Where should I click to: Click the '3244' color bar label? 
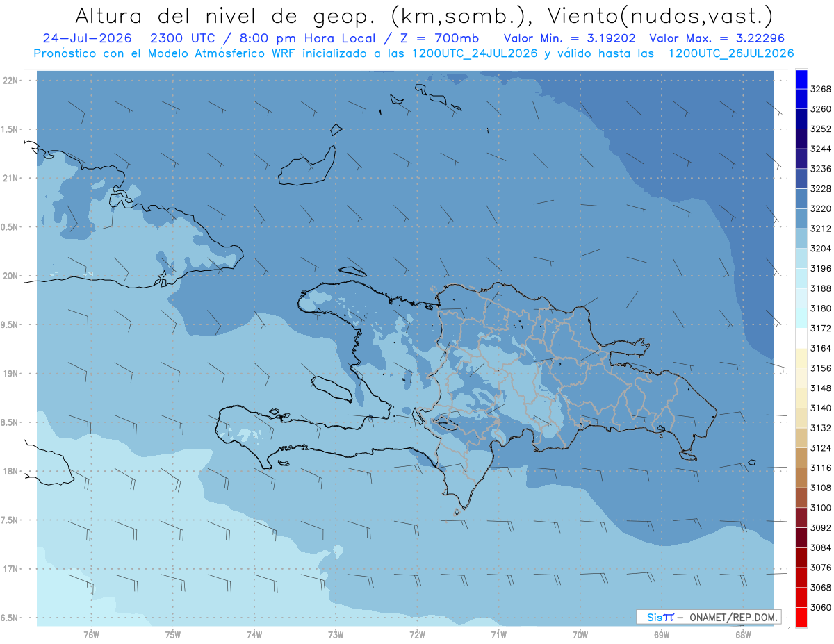click(x=821, y=149)
